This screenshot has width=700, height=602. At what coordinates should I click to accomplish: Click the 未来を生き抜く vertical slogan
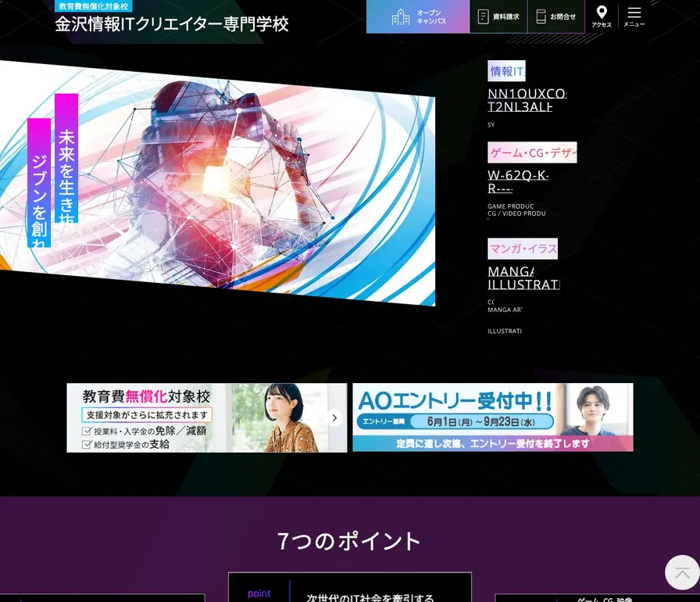point(66,158)
